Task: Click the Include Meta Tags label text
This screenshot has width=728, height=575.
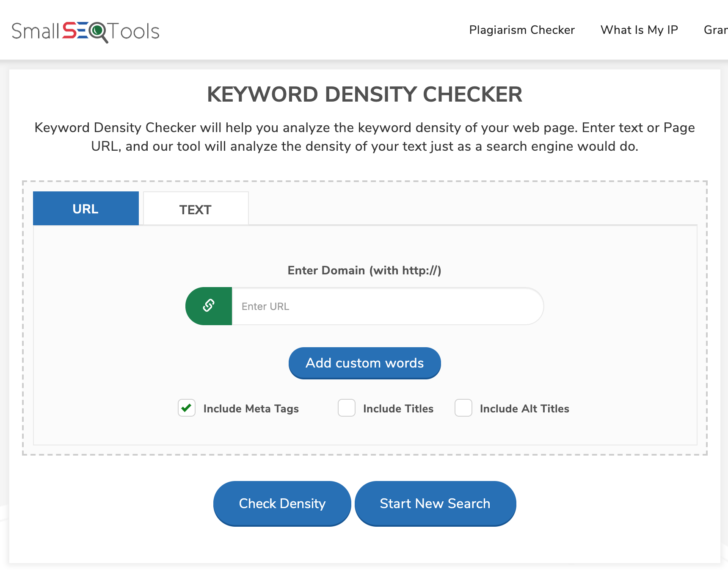Action: [x=251, y=409]
